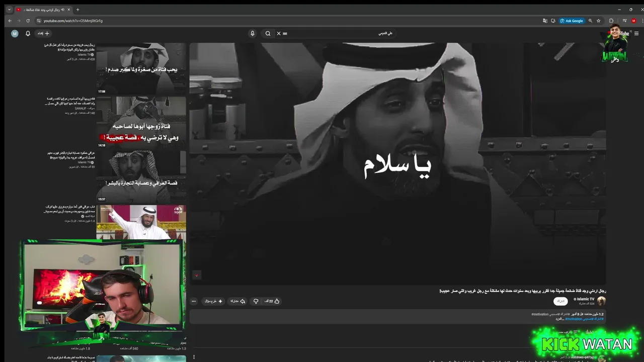Open YouTube notifications bell

click(28, 33)
